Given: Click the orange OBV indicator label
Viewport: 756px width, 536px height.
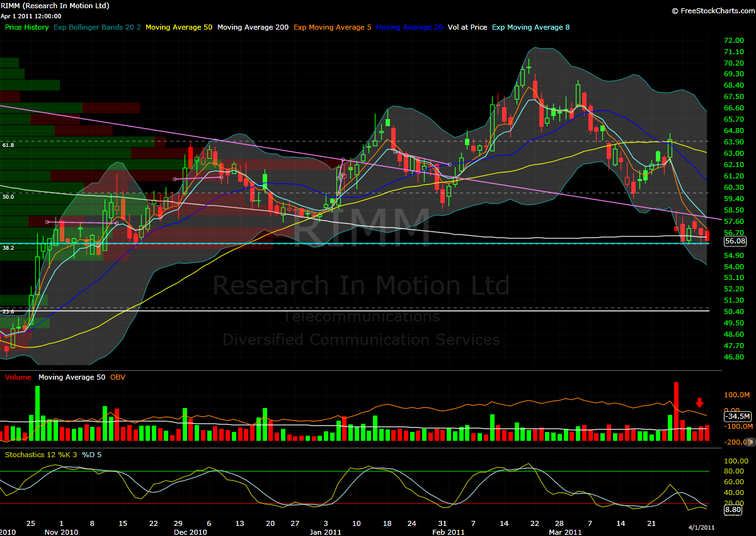Looking at the screenshot, I should tap(118, 377).
